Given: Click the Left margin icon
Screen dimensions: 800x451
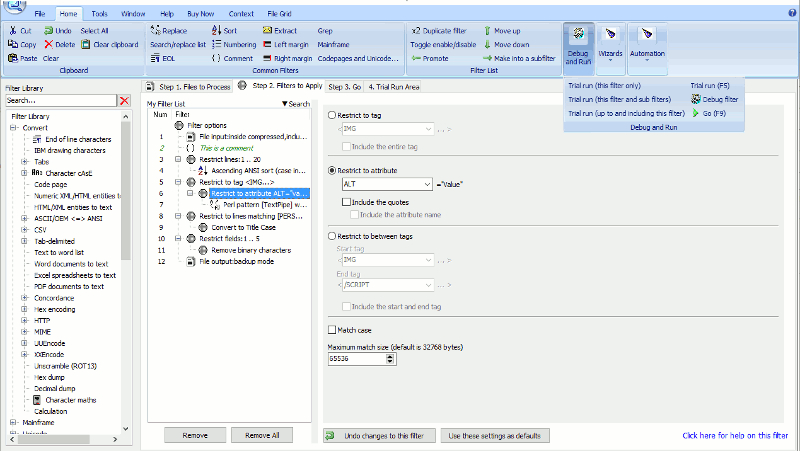Looking at the screenshot, I should [267, 44].
